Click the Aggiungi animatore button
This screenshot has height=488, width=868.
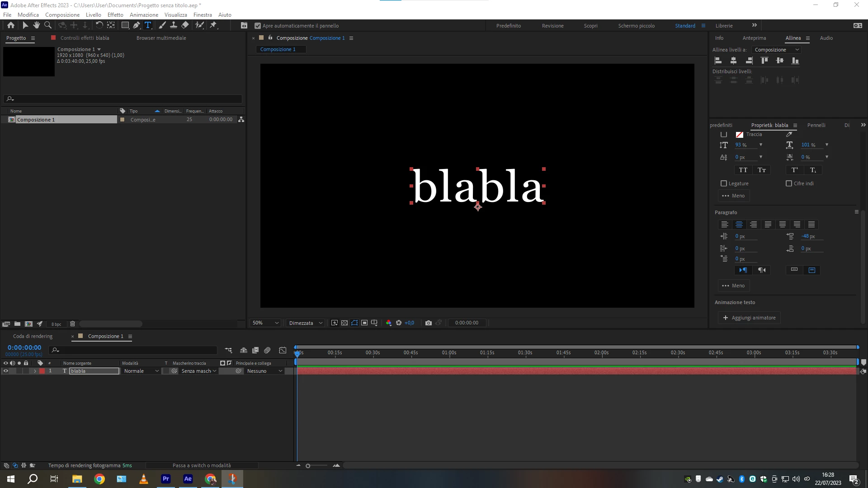tap(749, 318)
